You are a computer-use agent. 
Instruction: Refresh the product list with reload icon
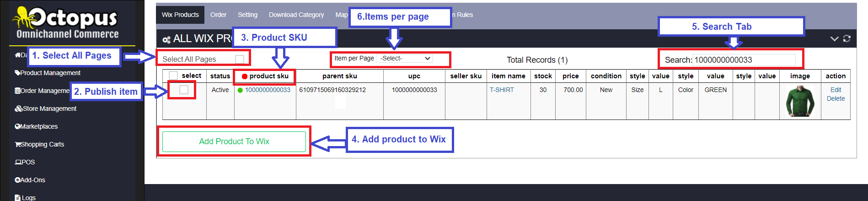[x=847, y=38]
